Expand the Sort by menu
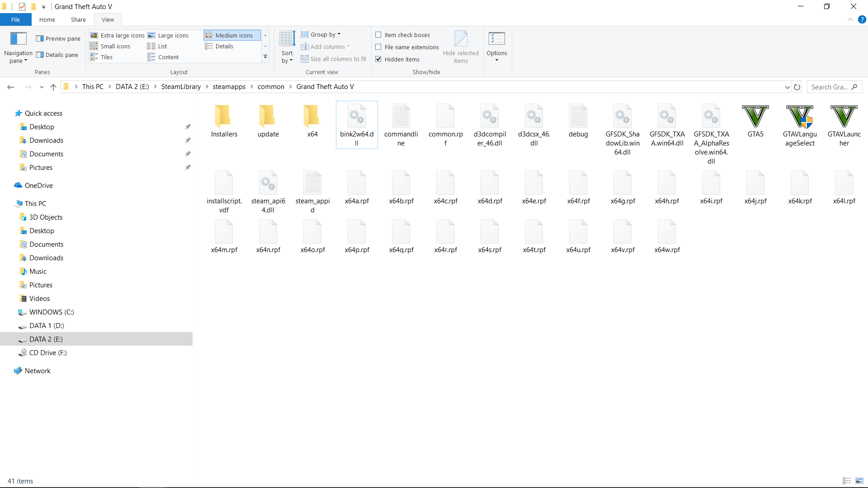Viewport: 868px width, 488px height. (x=287, y=47)
